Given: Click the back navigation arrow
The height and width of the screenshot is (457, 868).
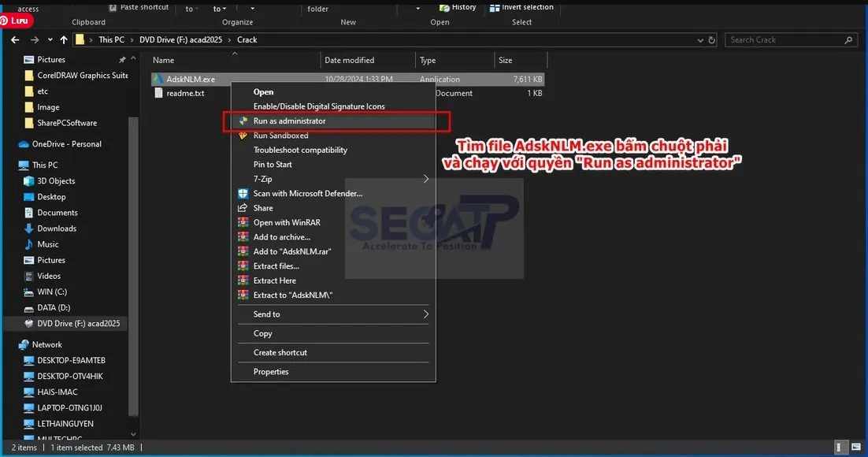Looking at the screenshot, I should point(14,39).
